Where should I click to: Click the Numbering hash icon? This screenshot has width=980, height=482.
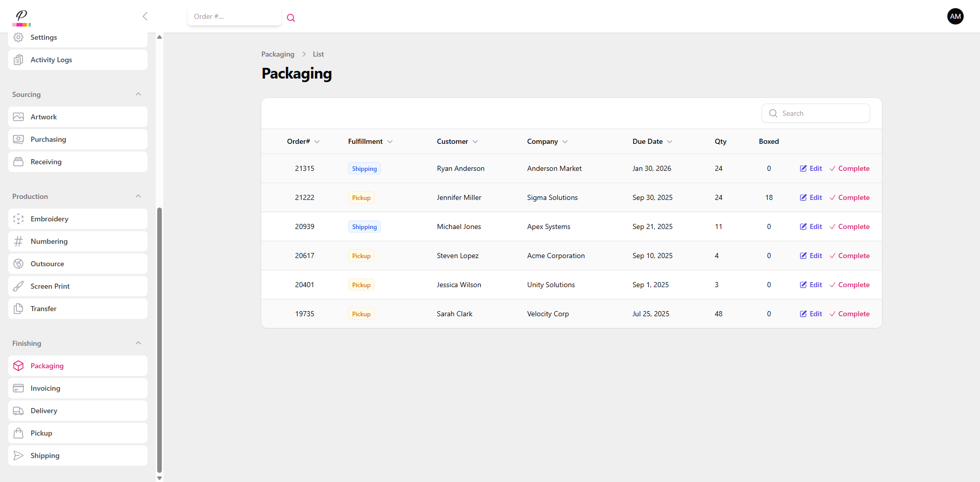tap(18, 241)
